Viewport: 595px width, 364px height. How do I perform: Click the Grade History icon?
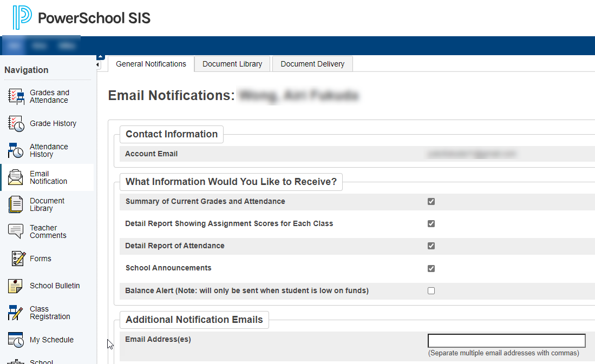click(16, 123)
